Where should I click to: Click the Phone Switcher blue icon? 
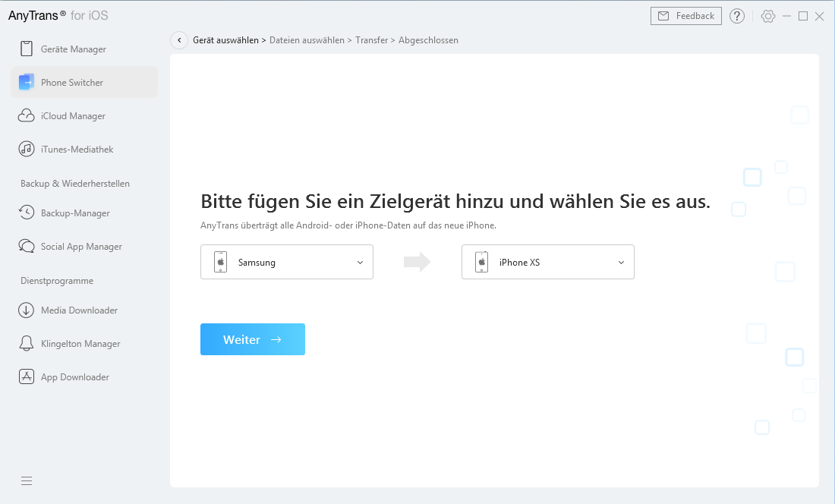tap(26, 82)
